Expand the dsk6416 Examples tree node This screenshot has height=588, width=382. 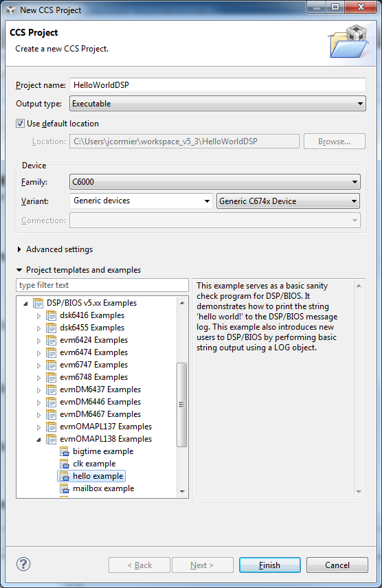(38, 316)
